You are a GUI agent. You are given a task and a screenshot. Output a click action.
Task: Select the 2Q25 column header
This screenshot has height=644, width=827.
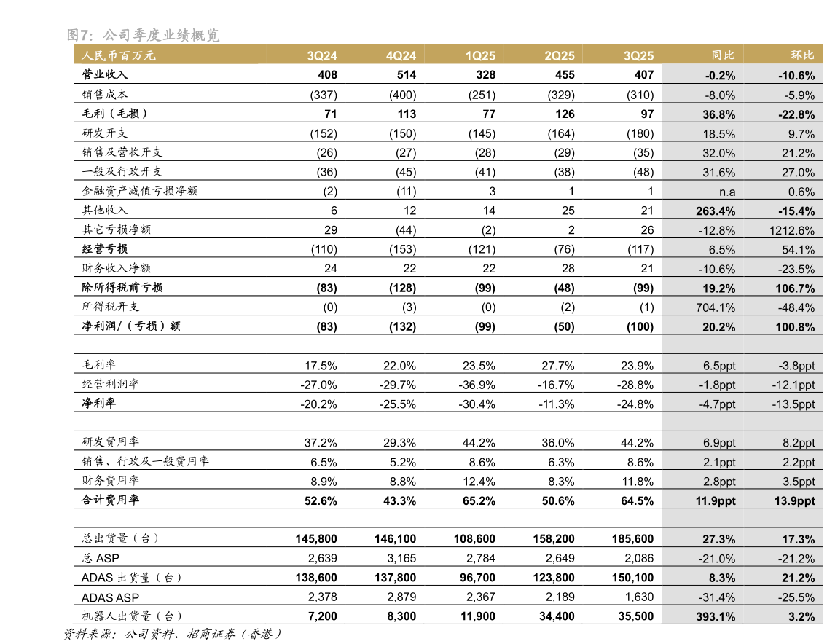tap(560, 55)
